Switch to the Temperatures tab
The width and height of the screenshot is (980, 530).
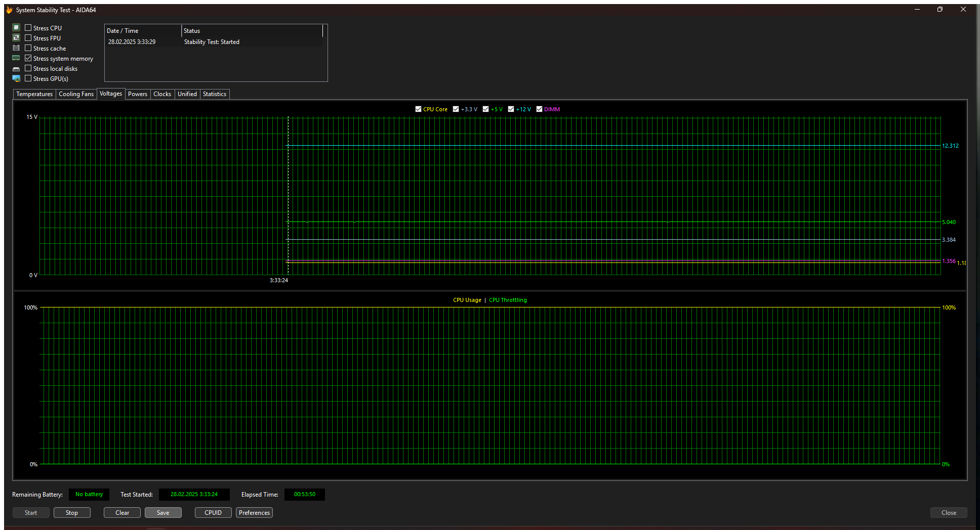34,94
